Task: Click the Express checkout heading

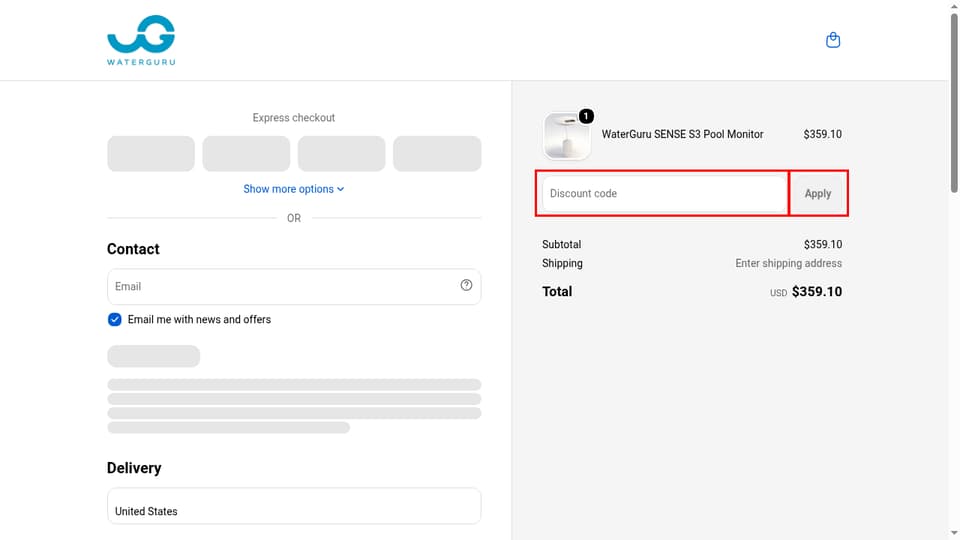Action: pos(294,118)
